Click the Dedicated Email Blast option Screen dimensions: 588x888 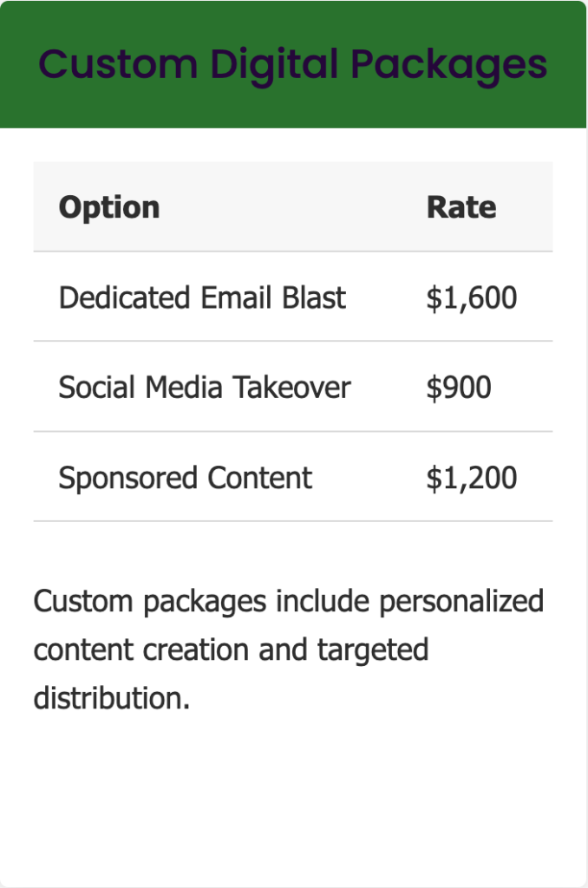202,297
